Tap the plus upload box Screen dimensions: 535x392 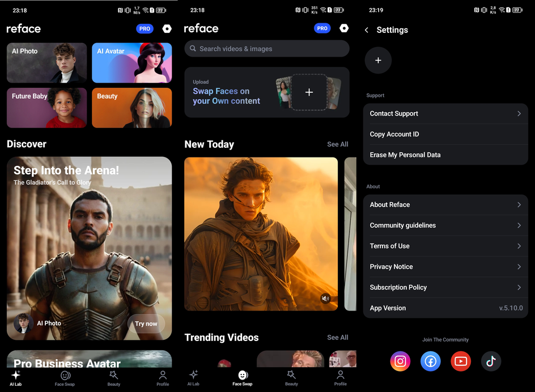coord(309,92)
